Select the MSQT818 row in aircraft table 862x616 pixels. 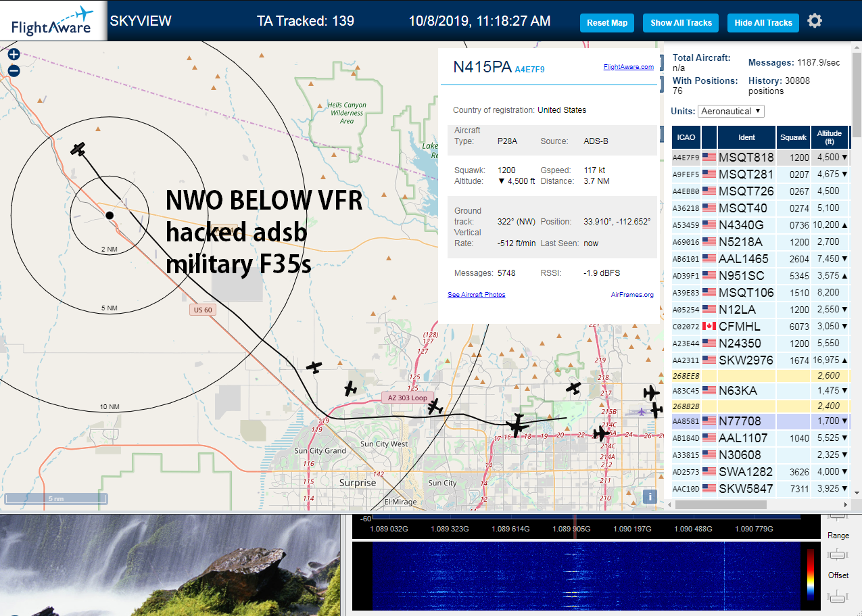pyautogui.click(x=760, y=158)
